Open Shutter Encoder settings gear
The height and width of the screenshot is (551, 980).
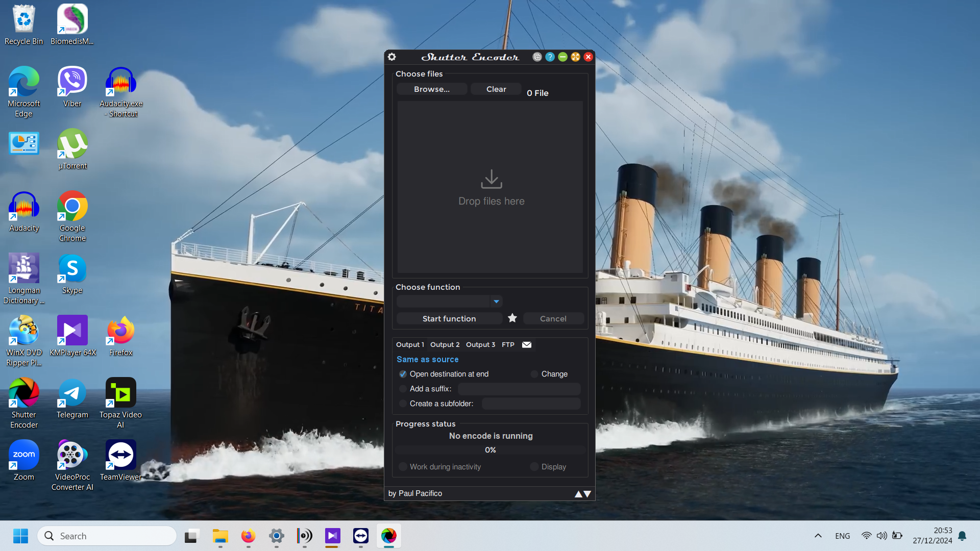[x=392, y=57]
